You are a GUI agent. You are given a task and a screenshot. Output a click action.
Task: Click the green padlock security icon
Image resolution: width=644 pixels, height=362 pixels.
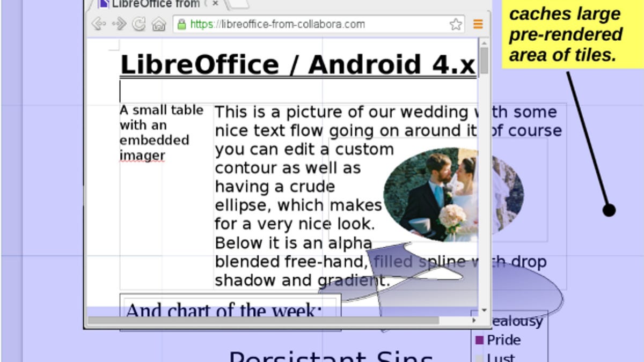pos(182,24)
